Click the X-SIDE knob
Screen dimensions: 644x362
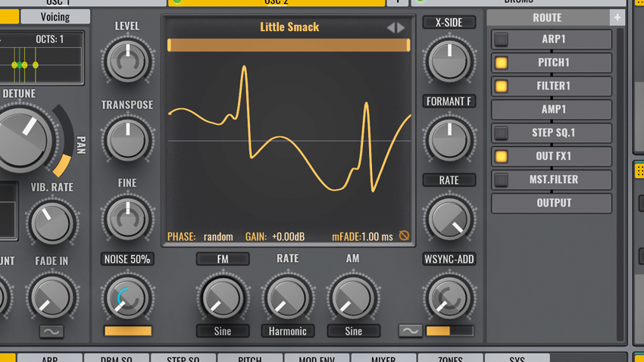pyautogui.click(x=449, y=61)
